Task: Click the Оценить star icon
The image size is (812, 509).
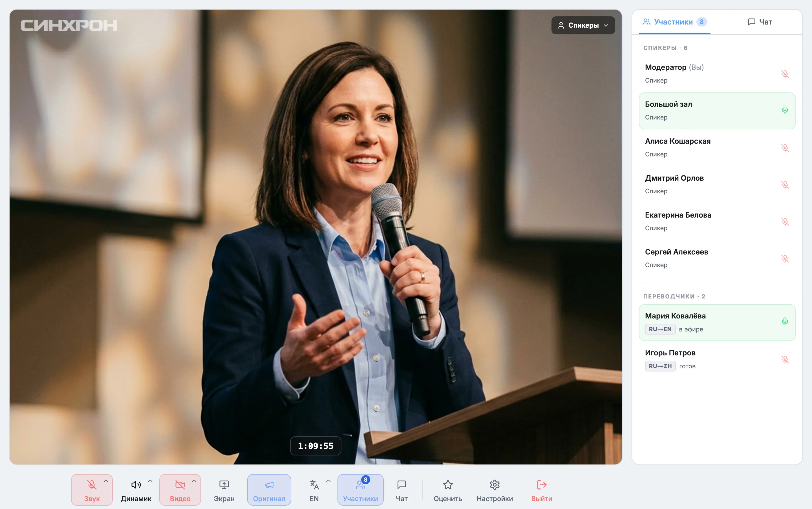Action: pyautogui.click(x=448, y=485)
